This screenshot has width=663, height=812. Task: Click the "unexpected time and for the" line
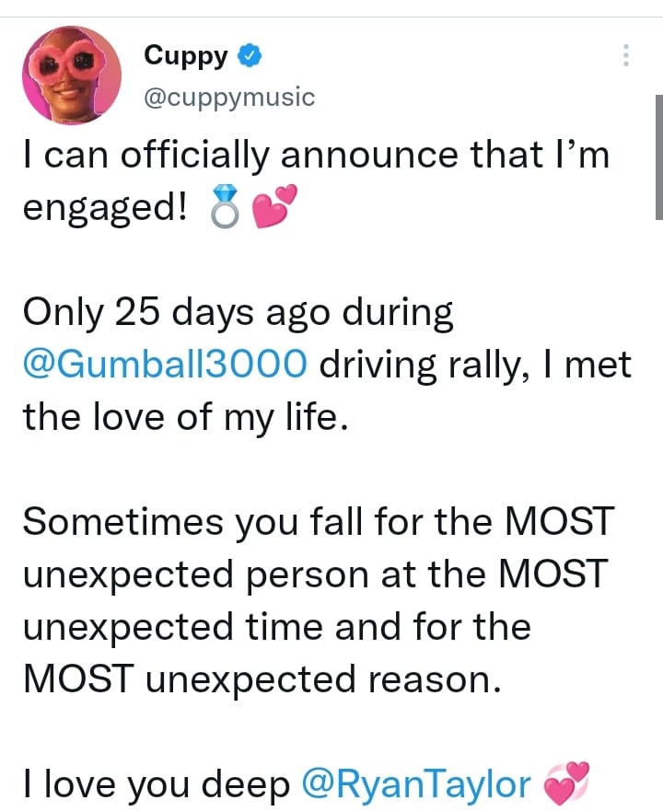tap(276, 627)
